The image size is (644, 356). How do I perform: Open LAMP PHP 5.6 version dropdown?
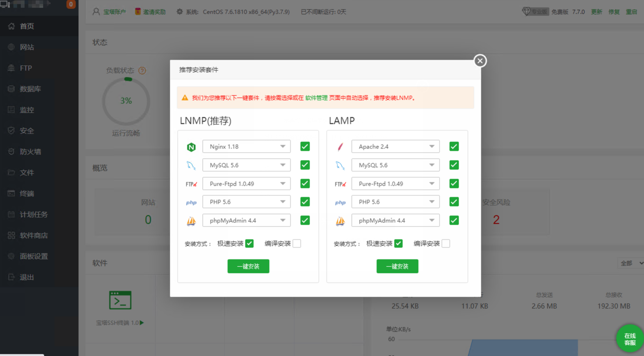[x=395, y=202]
